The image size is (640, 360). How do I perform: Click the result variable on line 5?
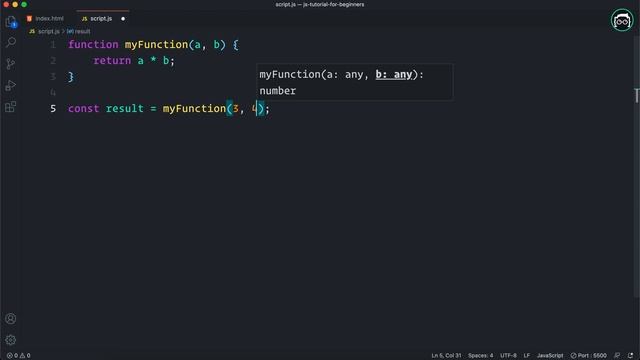tap(124, 109)
